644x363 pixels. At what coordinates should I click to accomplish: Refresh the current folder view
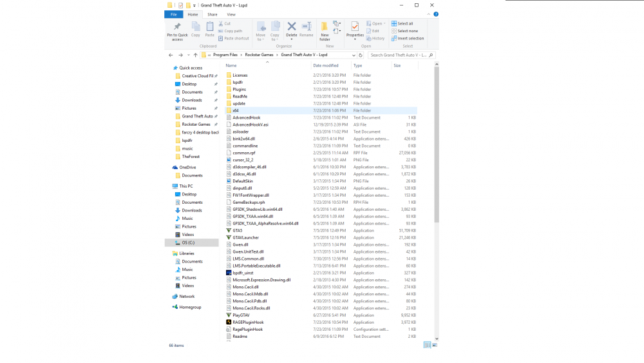[361, 55]
